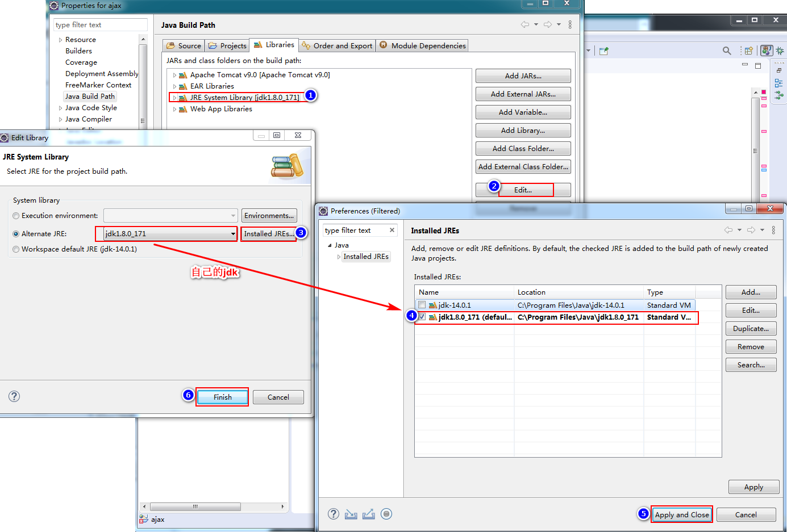Click the green nodes view icon in side trim
Viewport: 787px width, 532px height.
click(x=778, y=95)
